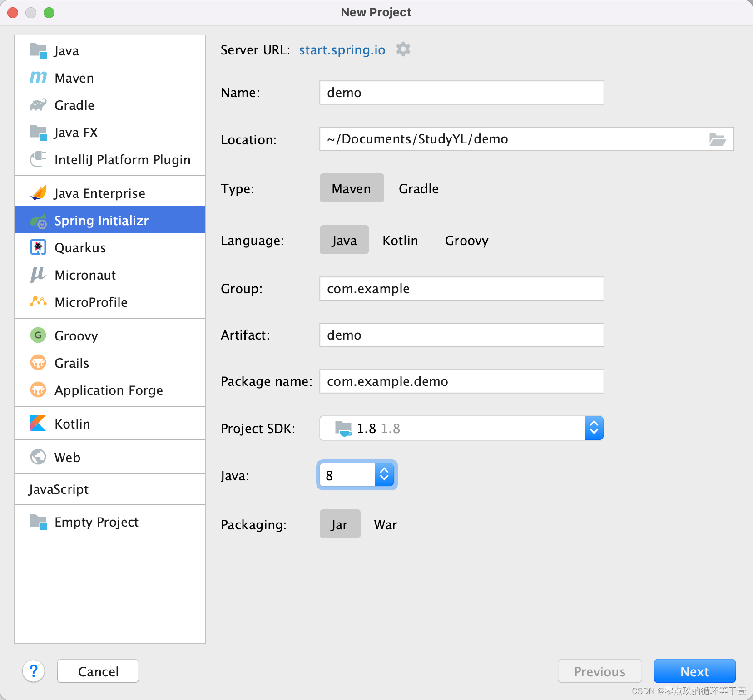Click the Quarkus logo icon
Image resolution: width=753 pixels, height=700 pixels.
click(x=39, y=247)
